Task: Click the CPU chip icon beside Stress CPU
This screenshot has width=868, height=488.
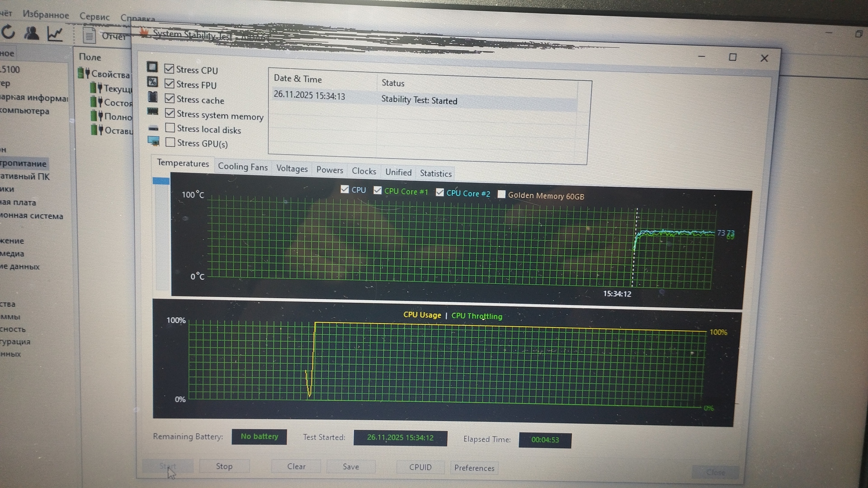Action: pos(152,67)
